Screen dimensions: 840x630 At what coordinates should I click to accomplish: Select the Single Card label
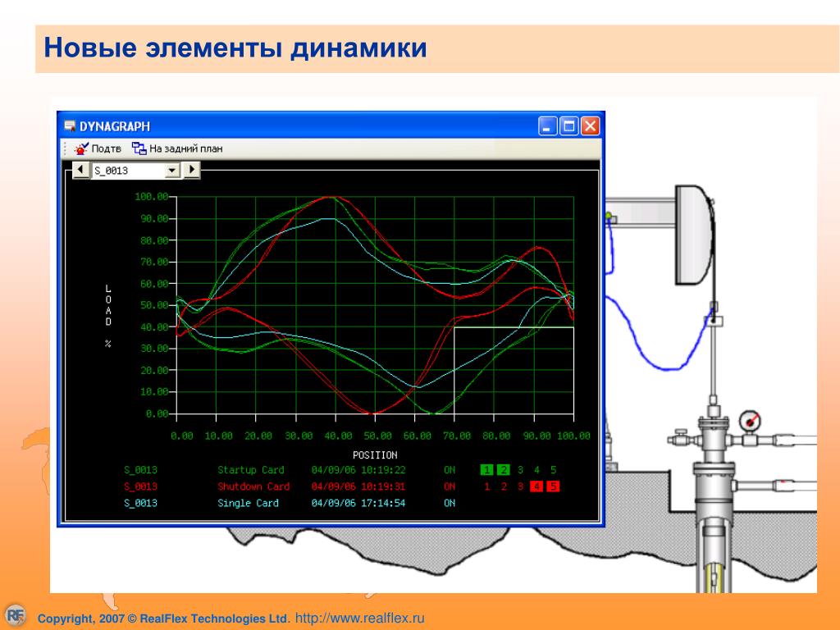pos(248,503)
